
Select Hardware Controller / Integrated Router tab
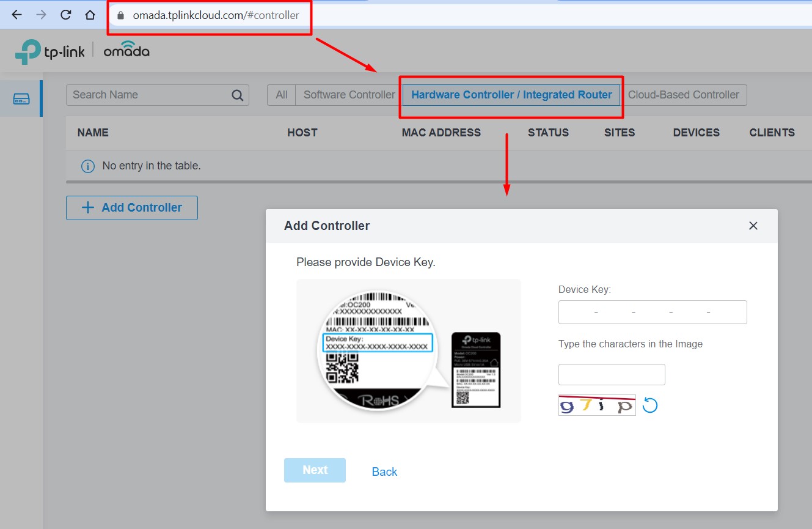pos(511,95)
